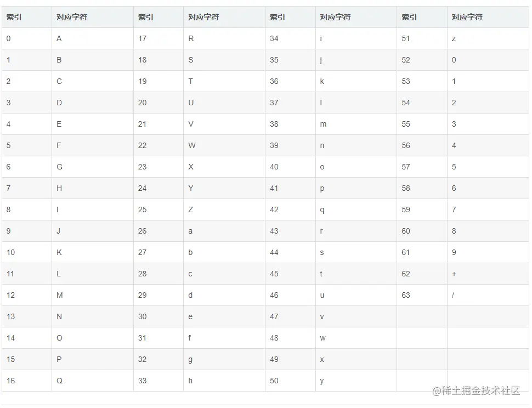Click the cell with character Q
This screenshot has height=408, width=532.
(92, 381)
